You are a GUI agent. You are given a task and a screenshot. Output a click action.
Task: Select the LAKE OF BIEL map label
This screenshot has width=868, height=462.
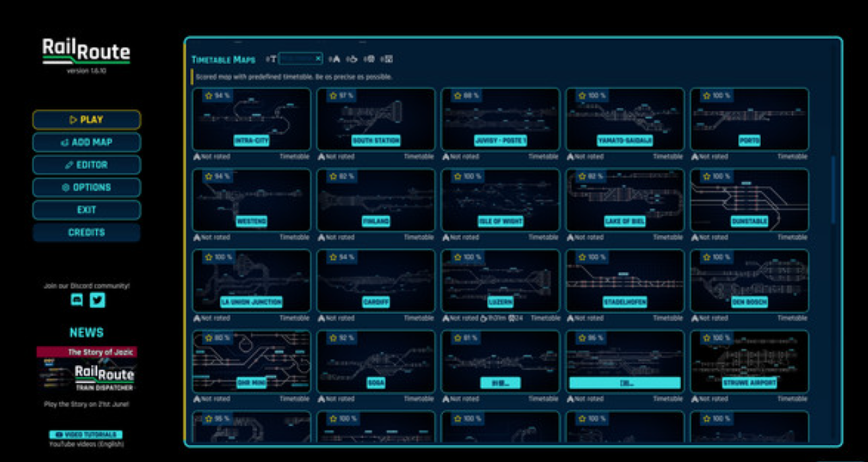pyautogui.click(x=625, y=221)
